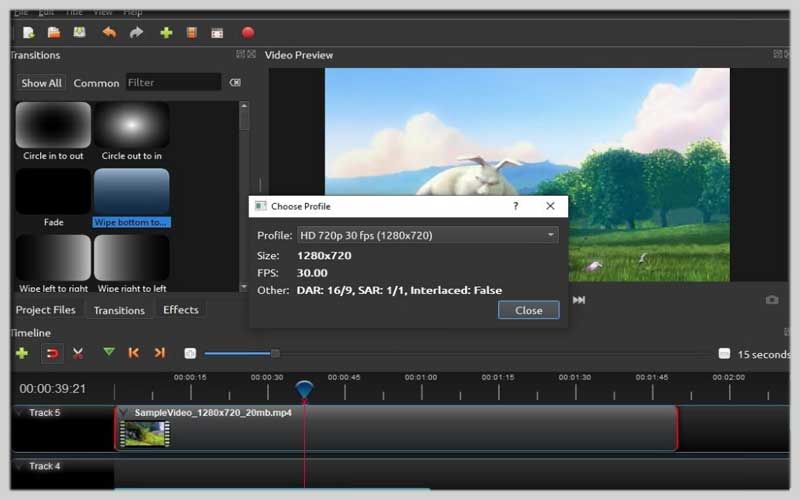The height and width of the screenshot is (500, 800).
Task: Jump to the previous marker
Action: pos(134,353)
